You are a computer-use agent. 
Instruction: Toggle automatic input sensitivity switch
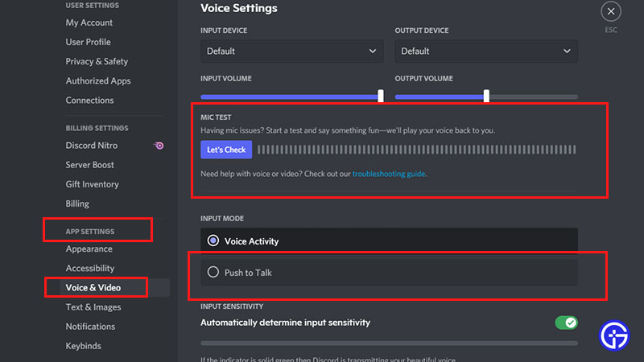pyautogui.click(x=567, y=323)
